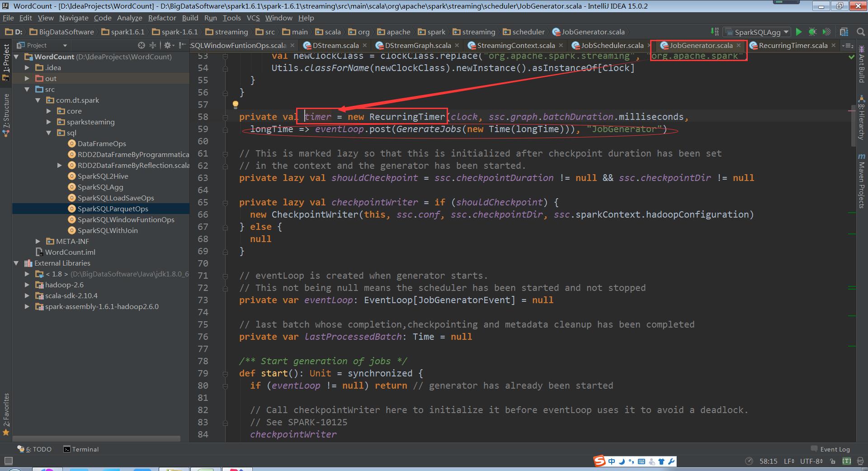Toggle fold marker on line 58

225,117
